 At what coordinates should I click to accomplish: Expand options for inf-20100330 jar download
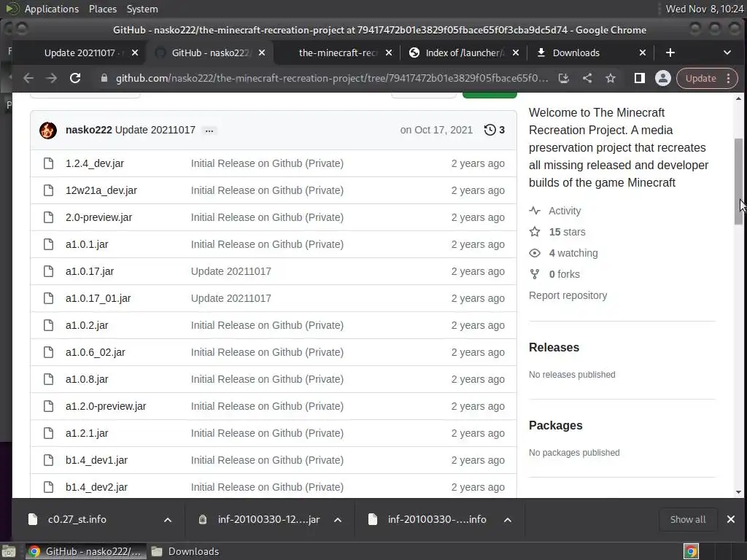338,519
